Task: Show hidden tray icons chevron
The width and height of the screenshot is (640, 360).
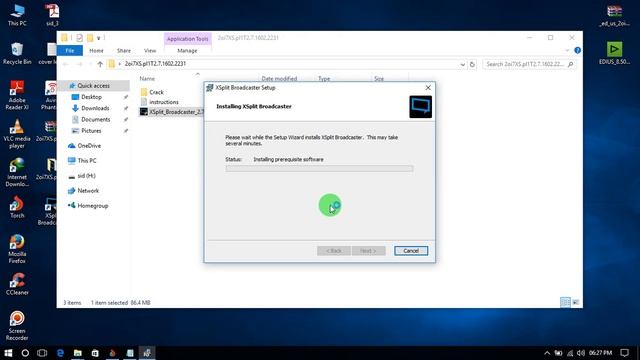Action: pos(547,353)
